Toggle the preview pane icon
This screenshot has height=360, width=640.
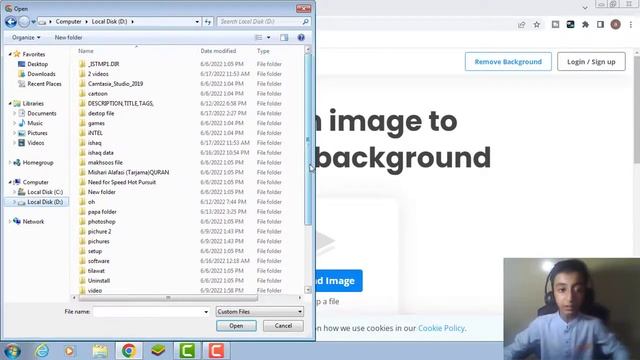[284, 38]
